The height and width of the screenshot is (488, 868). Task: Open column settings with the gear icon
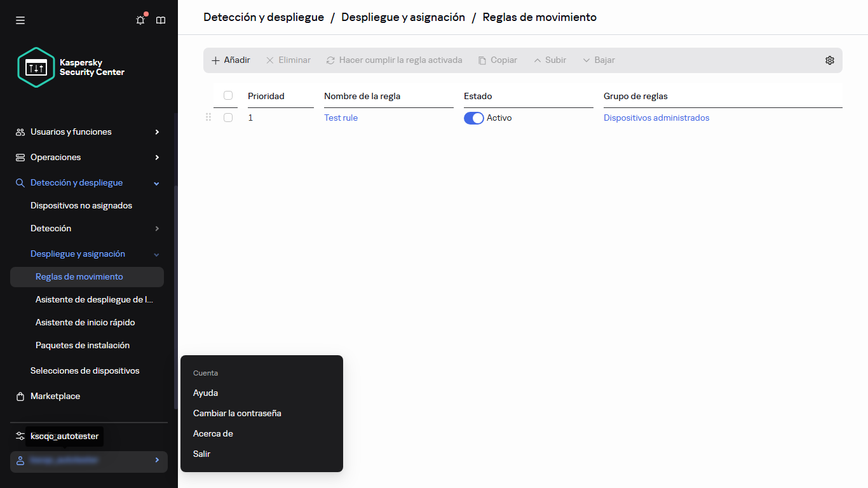(829, 60)
